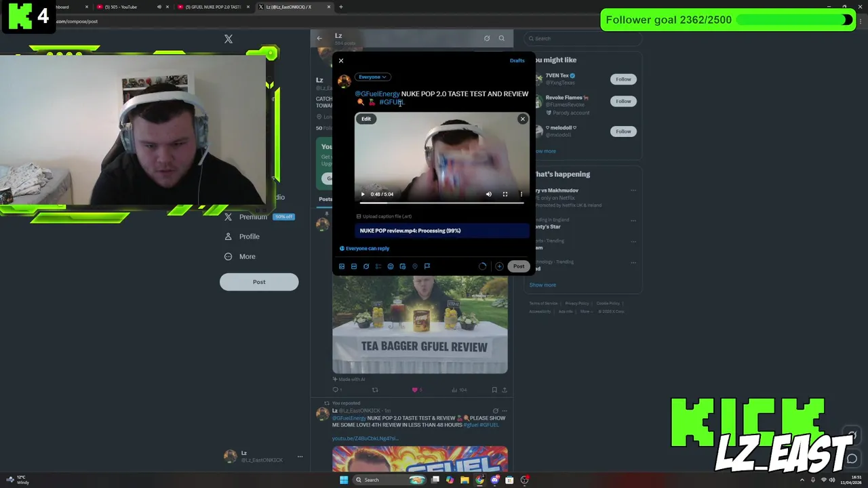Click the X logo in sidebar
868x488 pixels.
point(229,39)
